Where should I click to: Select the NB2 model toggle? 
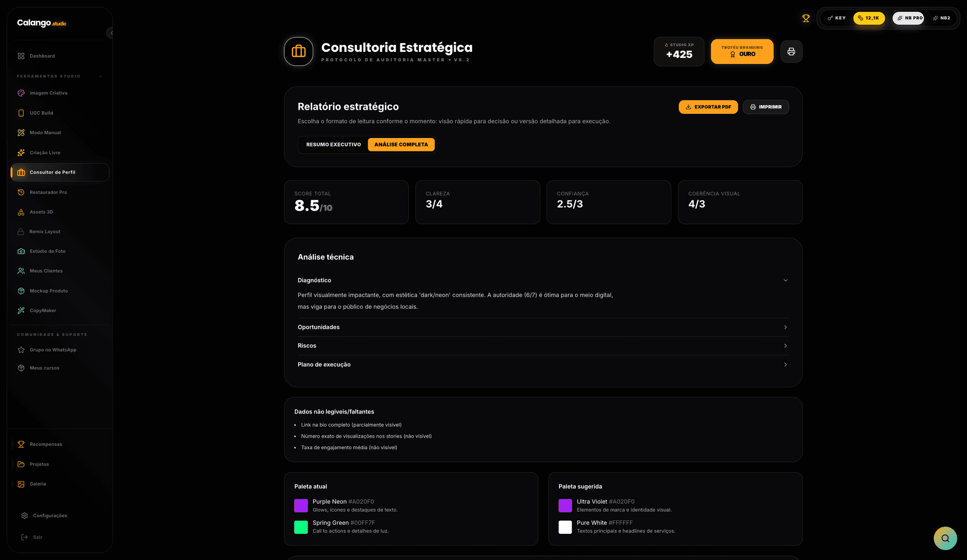click(x=941, y=18)
